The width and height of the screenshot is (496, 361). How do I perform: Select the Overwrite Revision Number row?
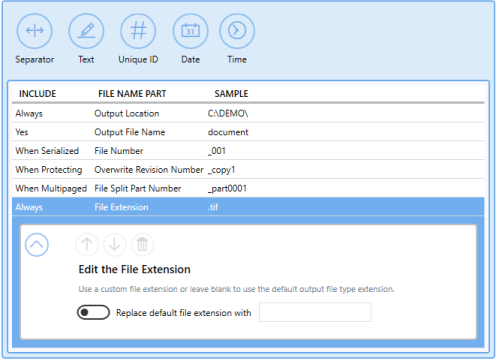[248, 170]
